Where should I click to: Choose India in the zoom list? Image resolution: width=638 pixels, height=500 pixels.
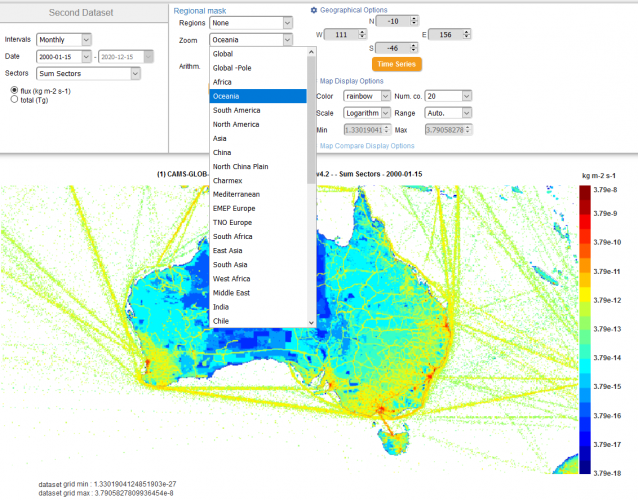(258, 307)
